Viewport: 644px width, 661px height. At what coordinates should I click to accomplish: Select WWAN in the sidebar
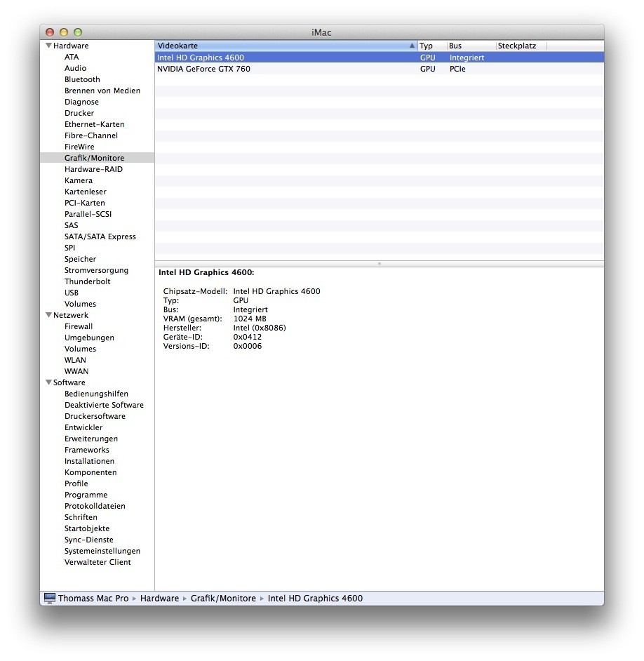click(x=76, y=371)
